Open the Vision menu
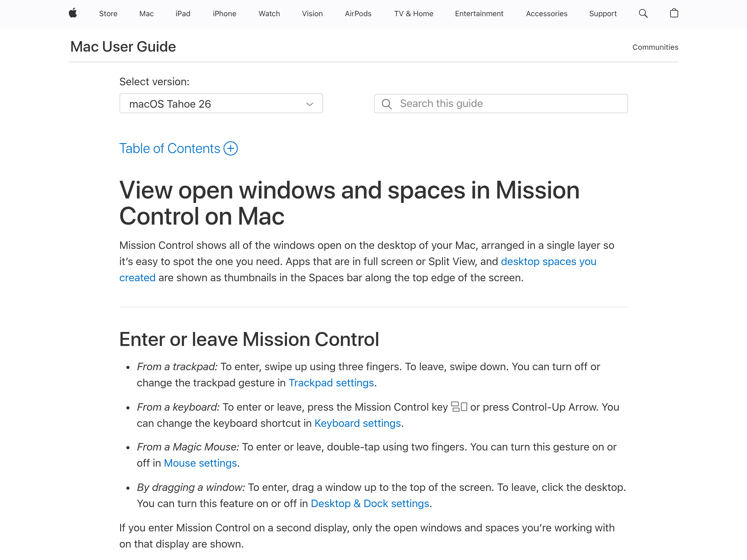 (312, 13)
